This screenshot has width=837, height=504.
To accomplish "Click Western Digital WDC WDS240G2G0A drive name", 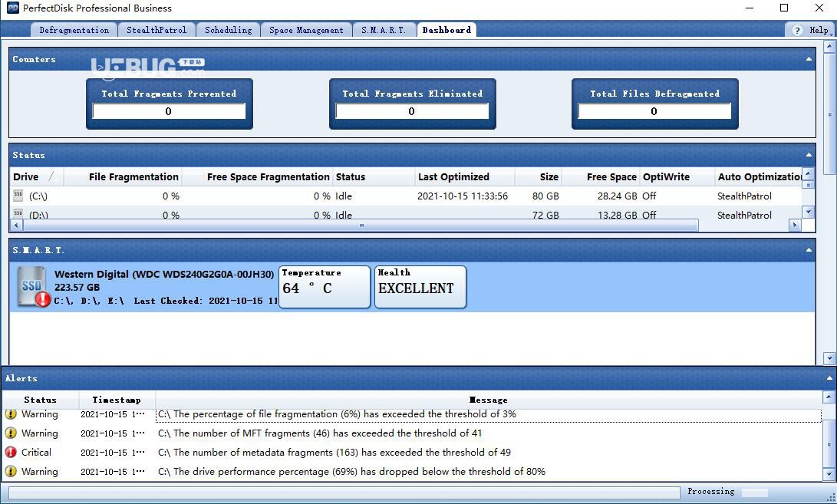I will [x=164, y=274].
